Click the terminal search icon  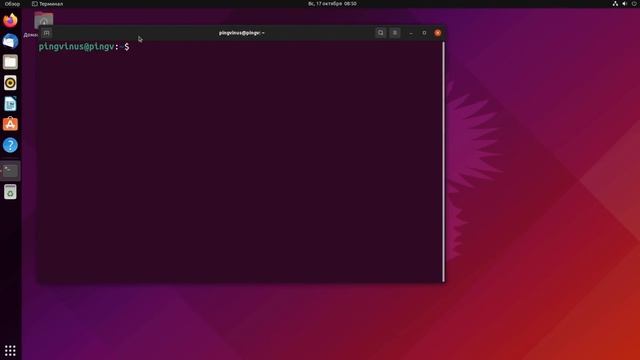pos(380,33)
